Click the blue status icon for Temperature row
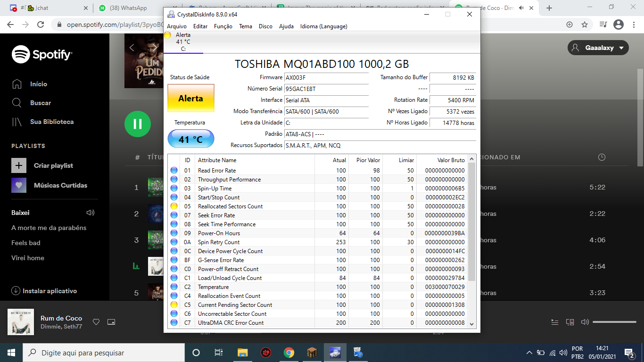Viewport: 644px width, 362px height. [174, 287]
